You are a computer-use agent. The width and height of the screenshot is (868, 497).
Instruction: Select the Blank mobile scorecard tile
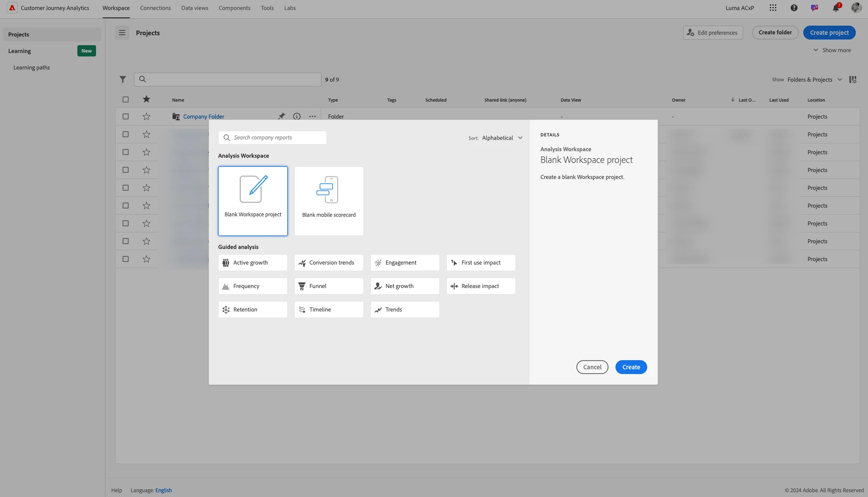click(329, 201)
